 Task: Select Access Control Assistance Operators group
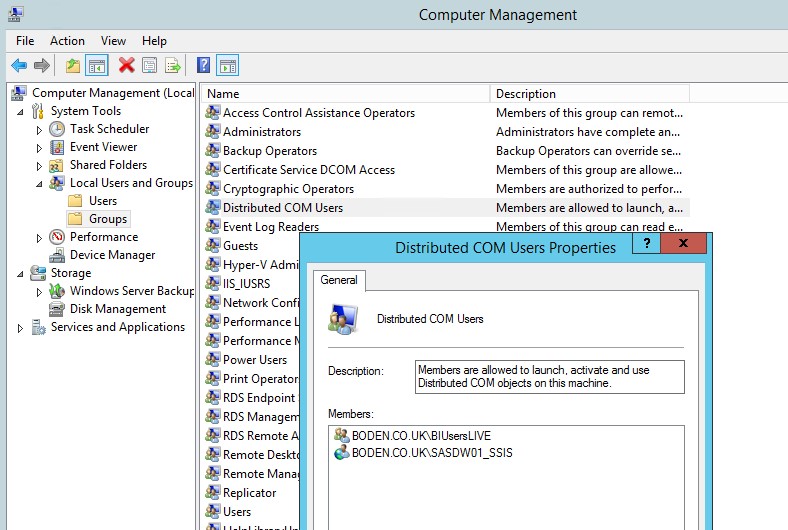[x=319, y=113]
